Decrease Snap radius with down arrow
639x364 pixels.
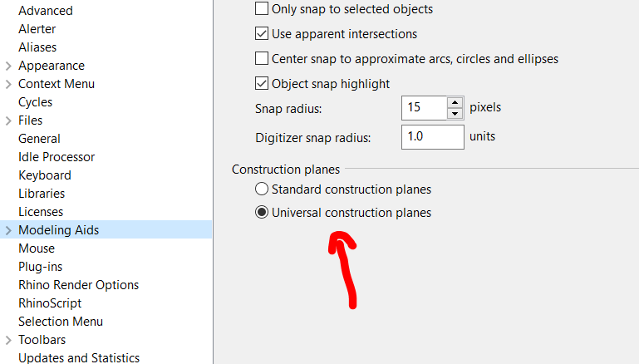(455, 113)
